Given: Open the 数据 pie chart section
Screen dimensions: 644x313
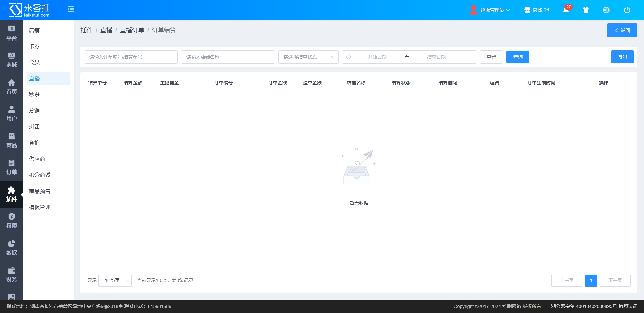Looking at the screenshot, I should pos(12,248).
